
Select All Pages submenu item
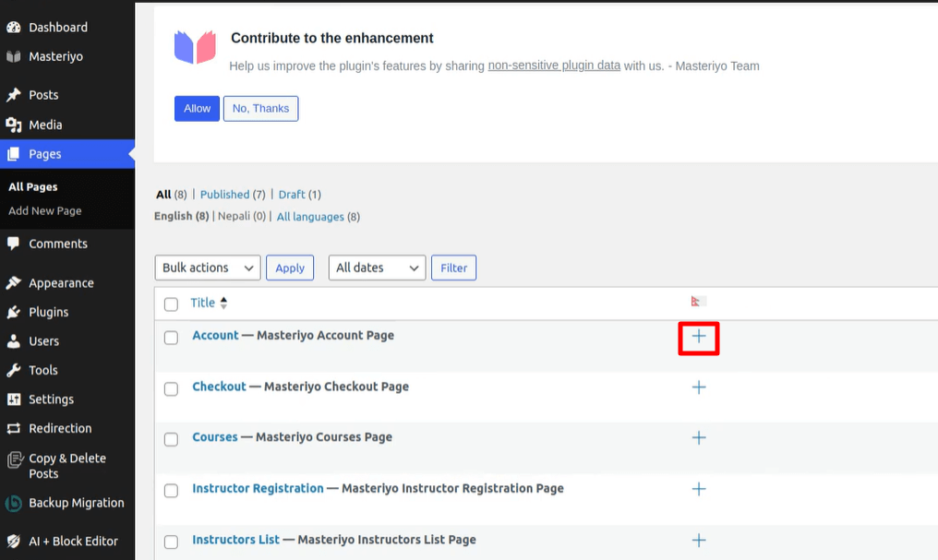click(33, 186)
